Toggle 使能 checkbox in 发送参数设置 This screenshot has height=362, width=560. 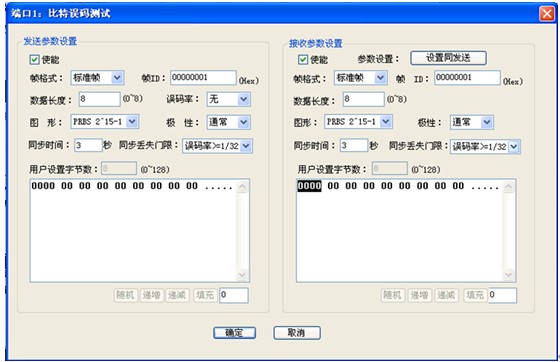34,59
